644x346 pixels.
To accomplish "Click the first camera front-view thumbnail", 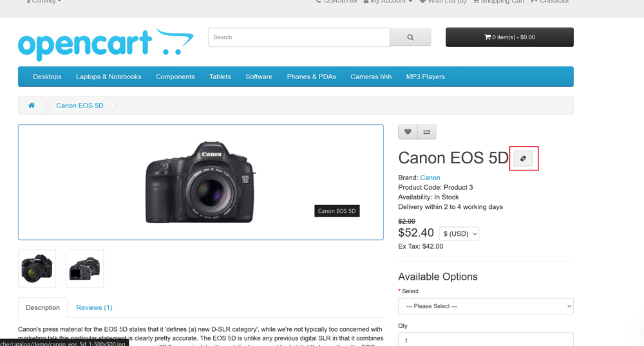I will click(x=37, y=268).
